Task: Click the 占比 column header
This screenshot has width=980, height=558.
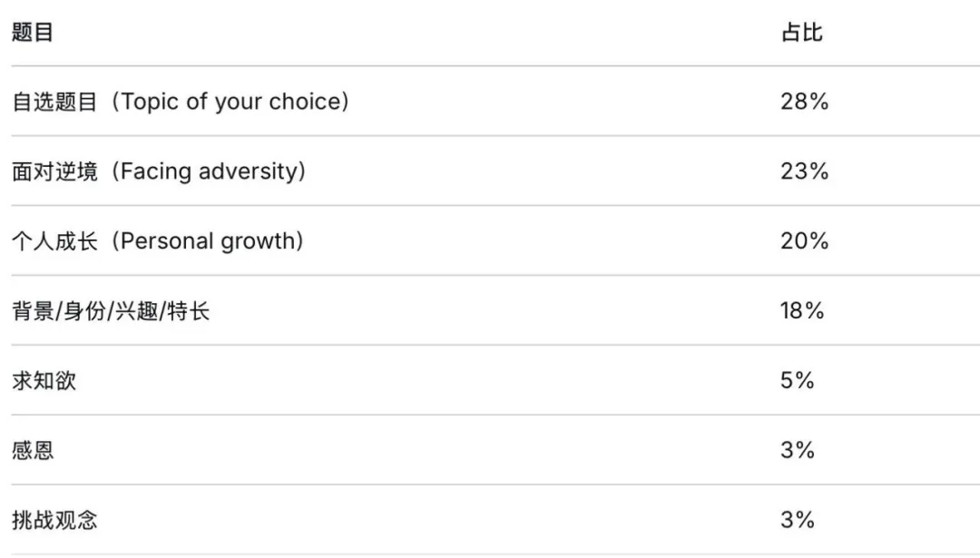Action: coord(802,32)
